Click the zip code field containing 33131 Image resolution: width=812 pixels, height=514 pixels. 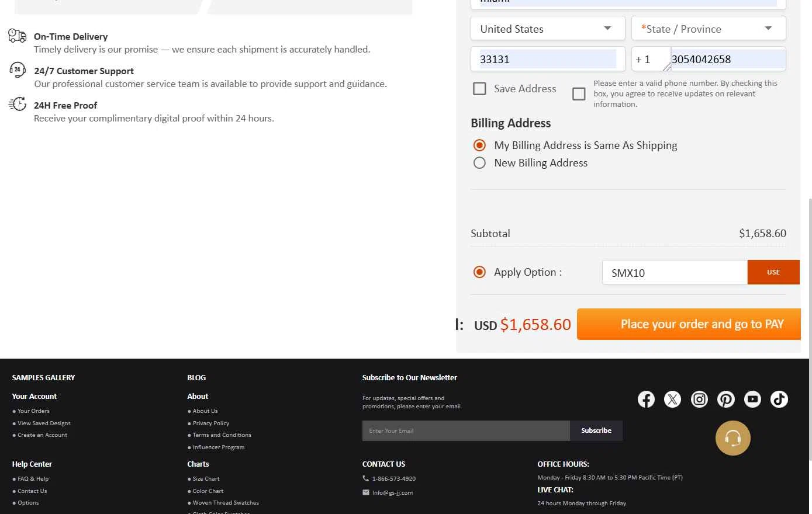tap(548, 59)
